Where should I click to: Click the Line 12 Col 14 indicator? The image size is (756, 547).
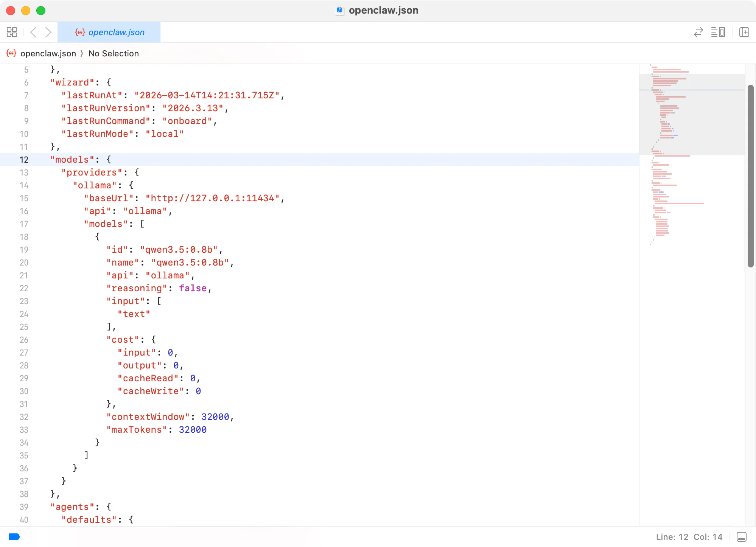689,537
